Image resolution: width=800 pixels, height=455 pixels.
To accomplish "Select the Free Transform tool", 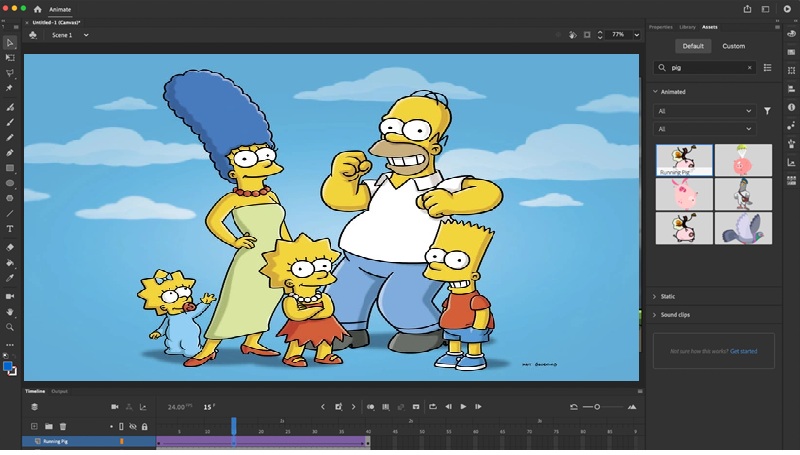I will pyautogui.click(x=10, y=58).
